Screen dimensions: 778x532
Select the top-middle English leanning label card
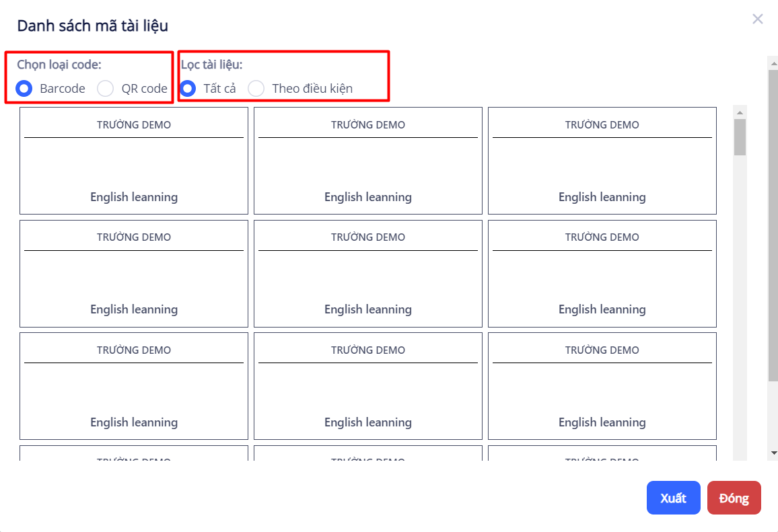tap(368, 161)
